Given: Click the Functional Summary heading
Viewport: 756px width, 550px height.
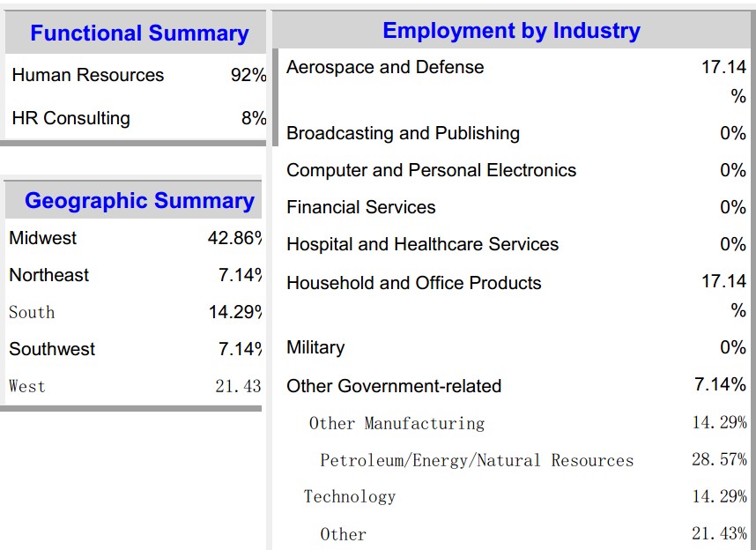Looking at the screenshot, I should click(x=139, y=33).
